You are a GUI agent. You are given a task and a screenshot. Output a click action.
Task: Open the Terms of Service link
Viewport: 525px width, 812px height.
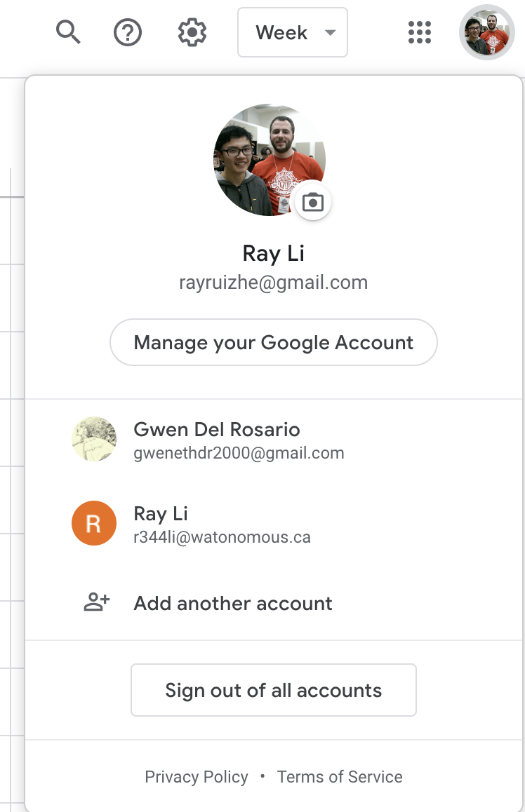(340, 776)
